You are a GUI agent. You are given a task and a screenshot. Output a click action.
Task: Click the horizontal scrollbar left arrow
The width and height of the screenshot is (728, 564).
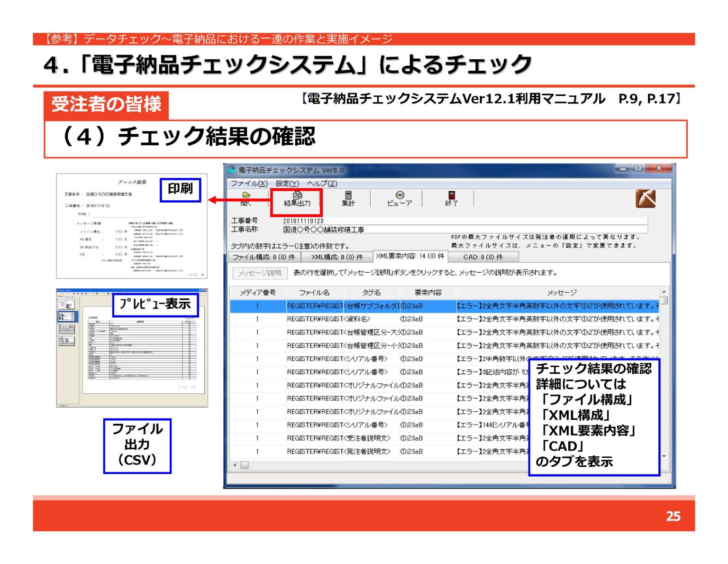235,465
